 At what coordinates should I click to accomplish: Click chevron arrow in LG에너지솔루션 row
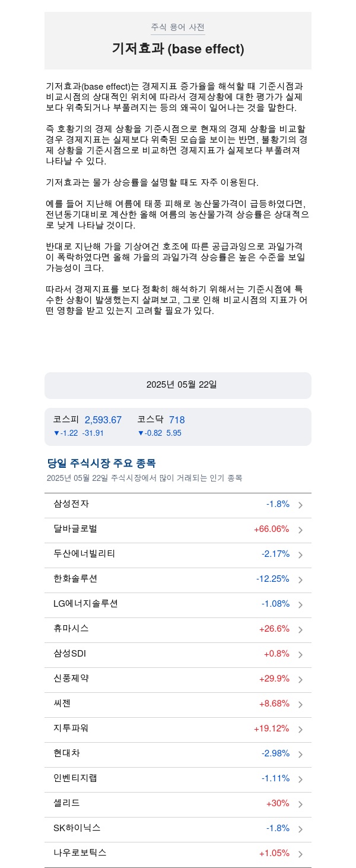[300, 605]
